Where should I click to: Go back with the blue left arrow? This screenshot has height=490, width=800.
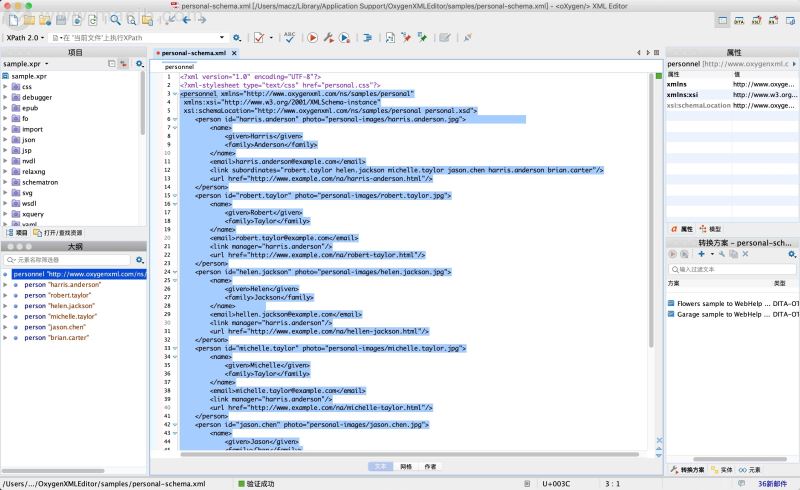click(187, 20)
